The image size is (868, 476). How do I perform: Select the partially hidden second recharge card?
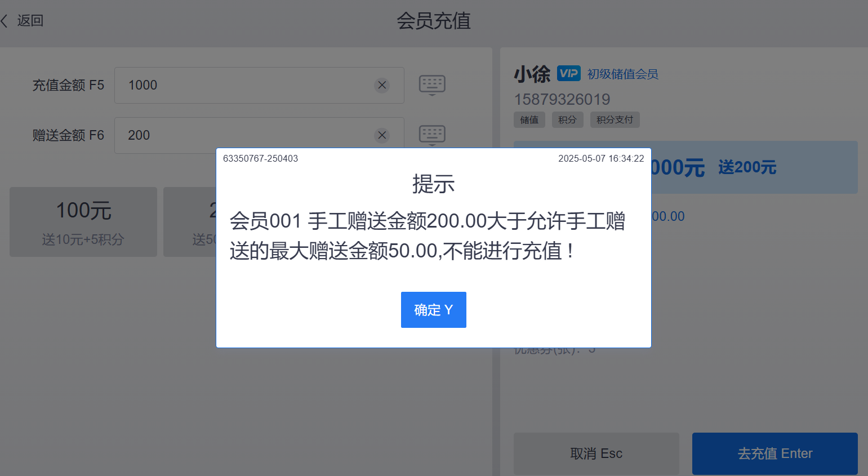(x=190, y=222)
